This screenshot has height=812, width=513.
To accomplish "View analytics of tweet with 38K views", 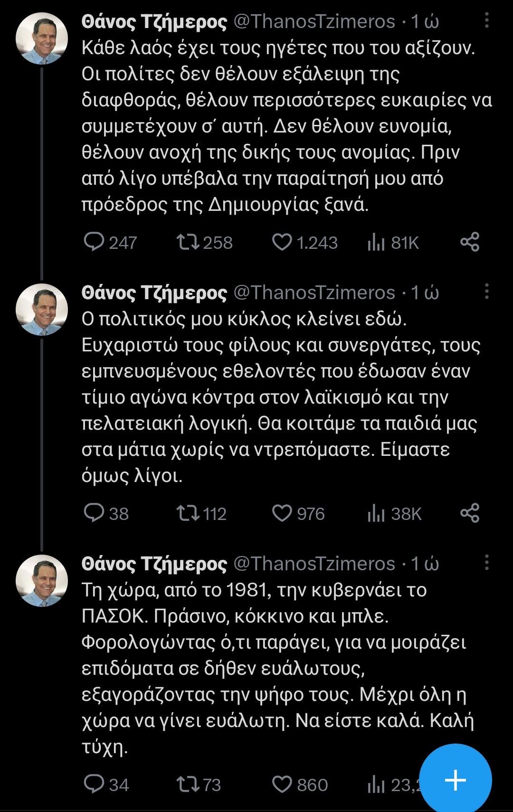I will [x=376, y=514].
